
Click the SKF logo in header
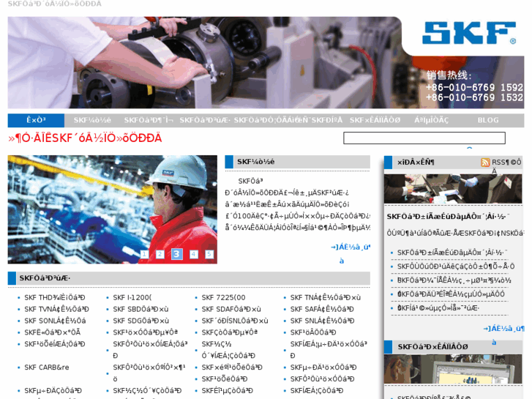click(x=469, y=33)
